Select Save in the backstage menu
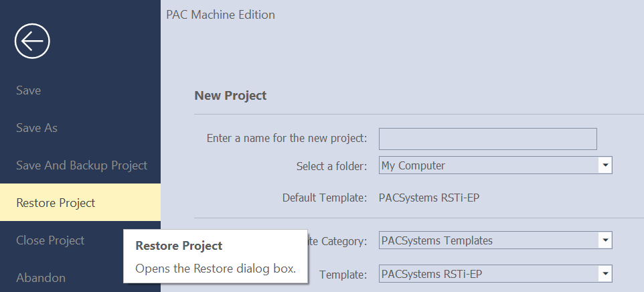The height and width of the screenshot is (292, 644). (x=28, y=90)
